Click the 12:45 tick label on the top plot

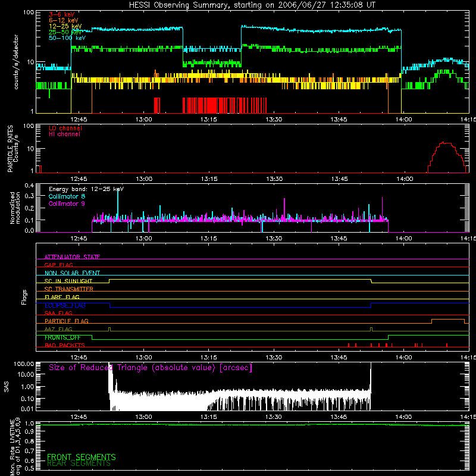[79, 120]
